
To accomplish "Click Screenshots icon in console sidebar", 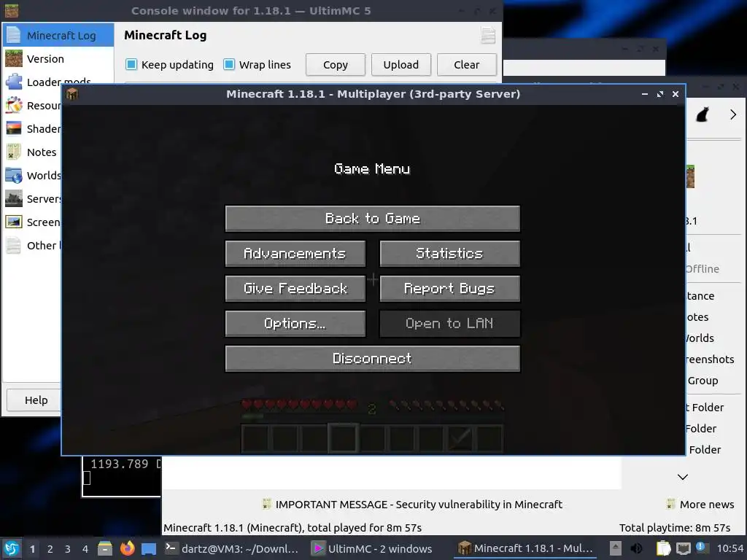I will [x=14, y=222].
